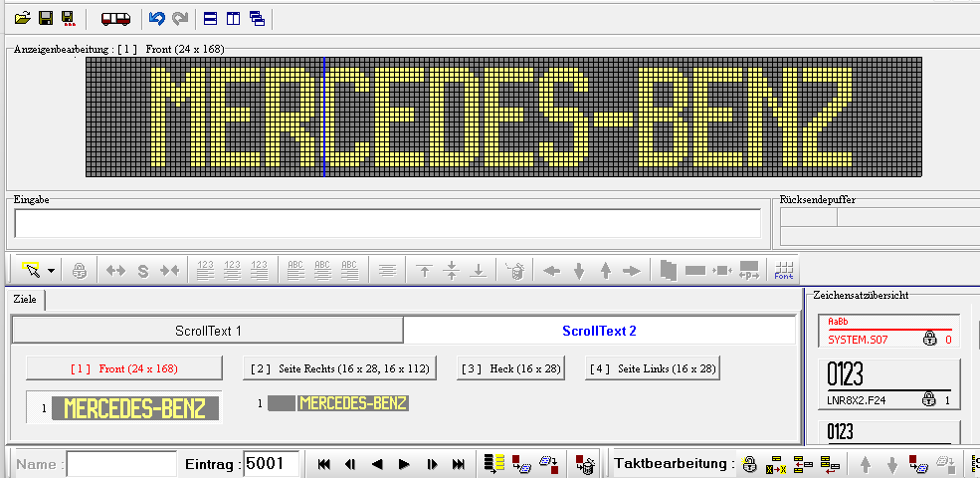Screen dimensions: 980x478
Task: Click the red bus vehicle icon
Action: (115, 19)
